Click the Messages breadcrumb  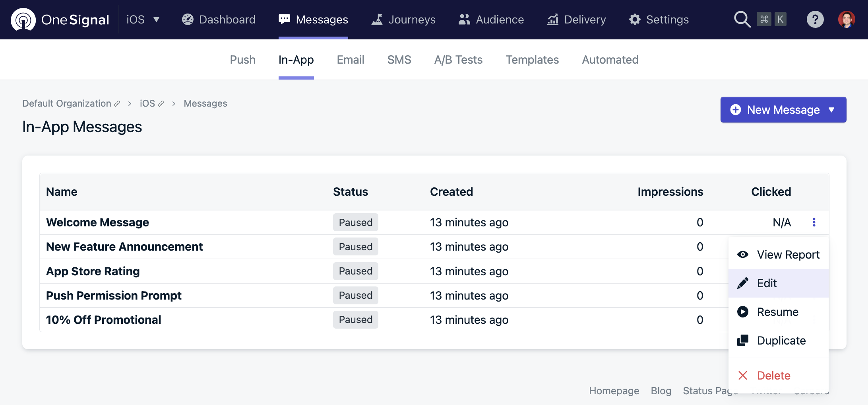coord(205,103)
